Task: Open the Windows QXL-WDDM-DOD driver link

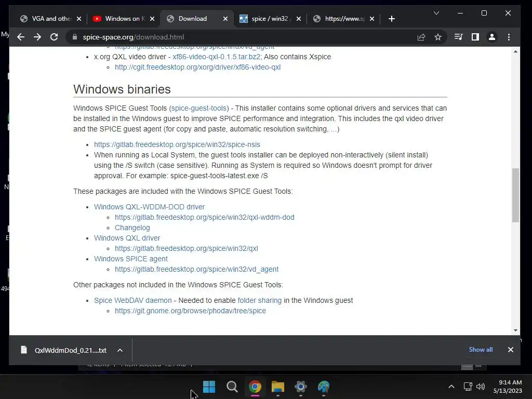Action: pos(149,207)
